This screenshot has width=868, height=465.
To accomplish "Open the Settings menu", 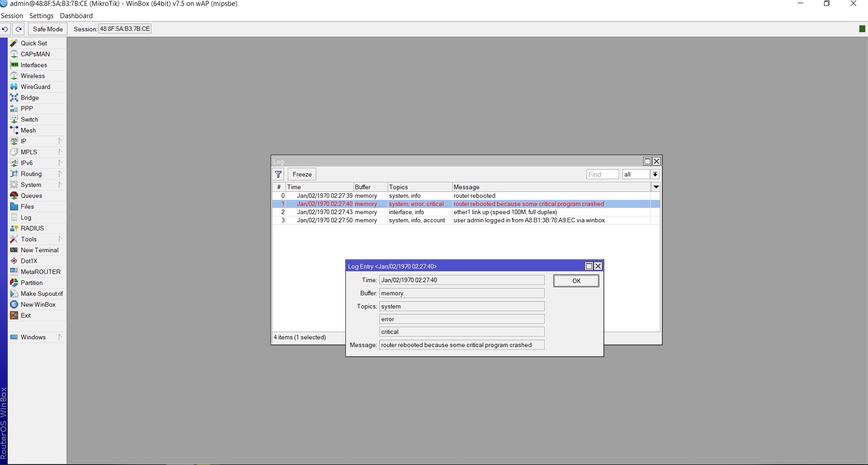I will (41, 16).
